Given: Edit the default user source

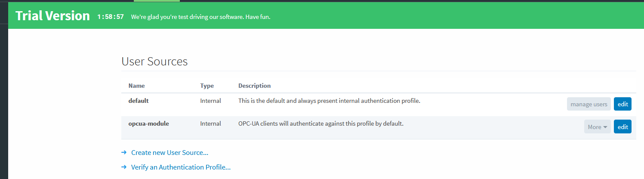Looking at the screenshot, I should (x=622, y=104).
